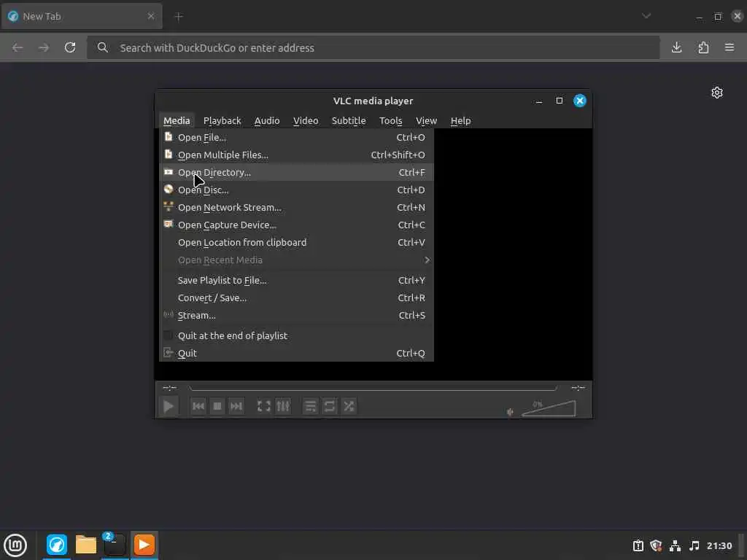Open the View menu

coord(426,120)
